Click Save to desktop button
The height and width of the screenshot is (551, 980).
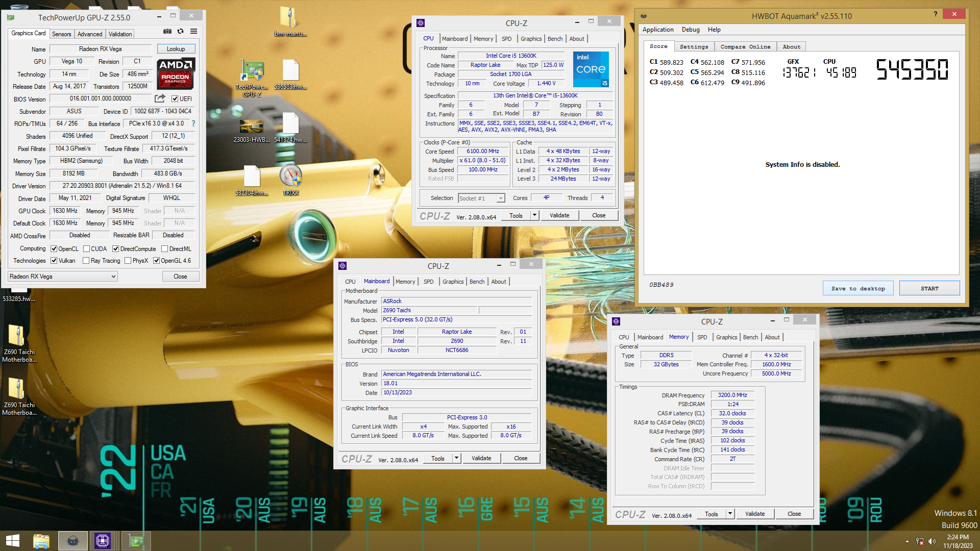click(858, 288)
